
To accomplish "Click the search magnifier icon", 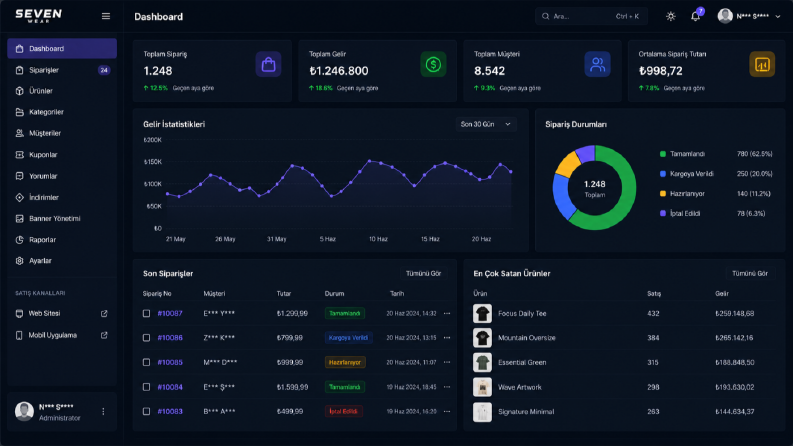I will pos(546,16).
